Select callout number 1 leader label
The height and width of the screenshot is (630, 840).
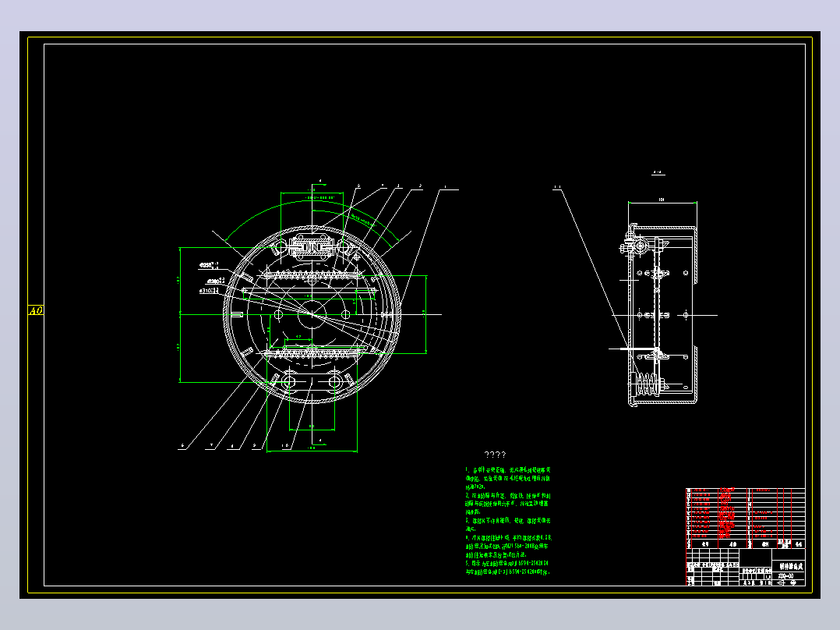(445, 187)
